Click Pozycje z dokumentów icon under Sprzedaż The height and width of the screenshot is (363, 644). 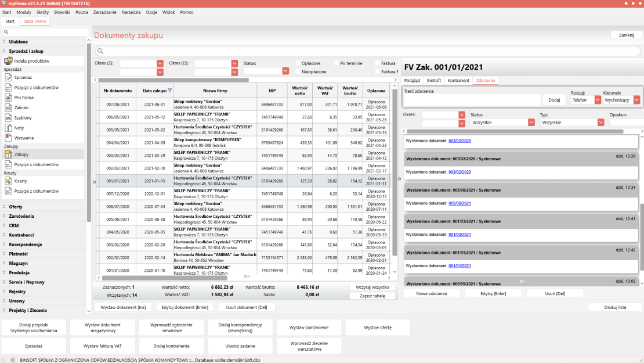8,88
